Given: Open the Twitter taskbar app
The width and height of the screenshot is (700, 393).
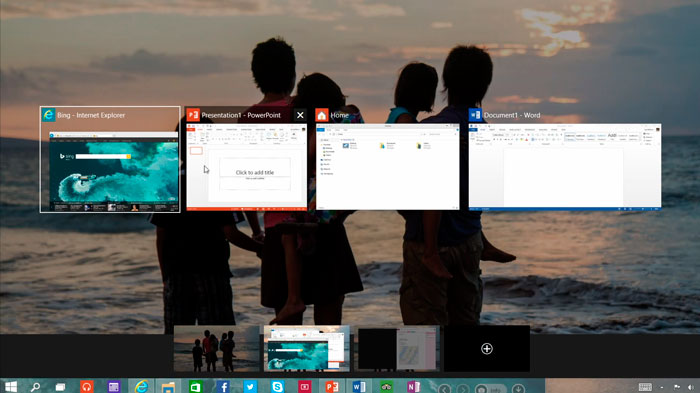Looking at the screenshot, I should [x=250, y=387].
